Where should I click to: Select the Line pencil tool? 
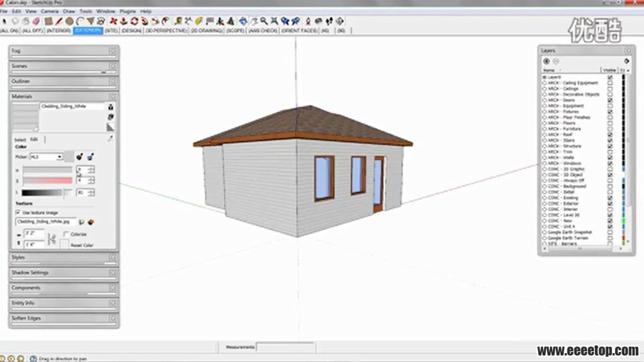(59, 21)
